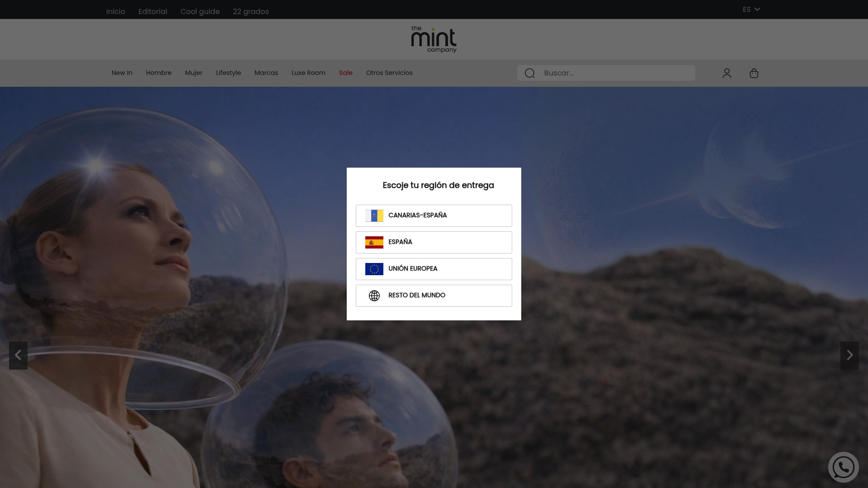Viewport: 868px width, 488px height.
Task: Click the Canarias flag icon
Action: point(374,216)
